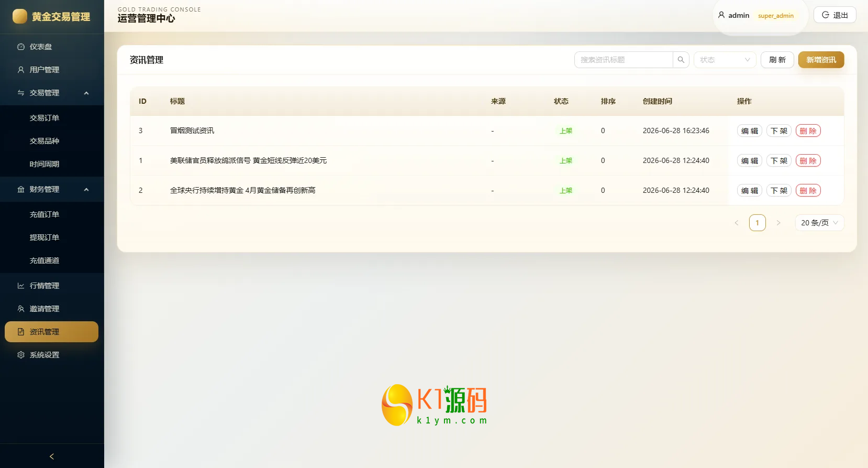Click the 黄金交易管理 sidebar title text

(x=61, y=17)
